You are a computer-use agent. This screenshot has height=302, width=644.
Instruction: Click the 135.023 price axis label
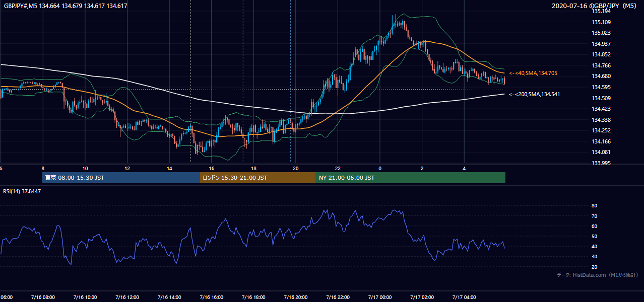coord(601,33)
